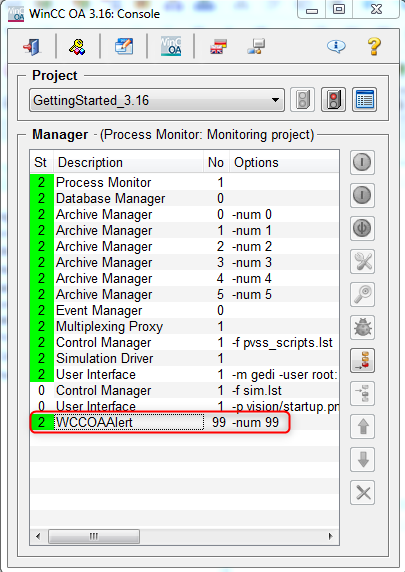Click the delete manager X button
Image resolution: width=405 pixels, height=572 pixels.
click(x=363, y=493)
